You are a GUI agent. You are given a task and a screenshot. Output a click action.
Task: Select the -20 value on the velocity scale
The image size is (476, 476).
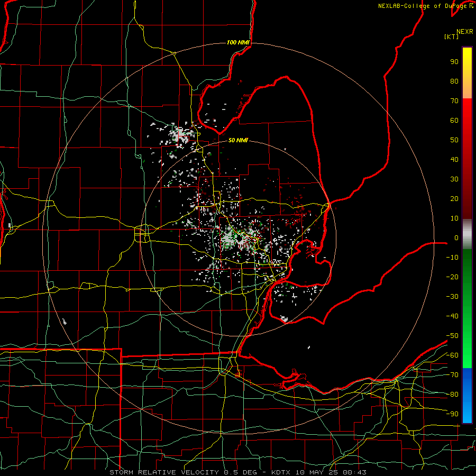pyautogui.click(x=452, y=277)
